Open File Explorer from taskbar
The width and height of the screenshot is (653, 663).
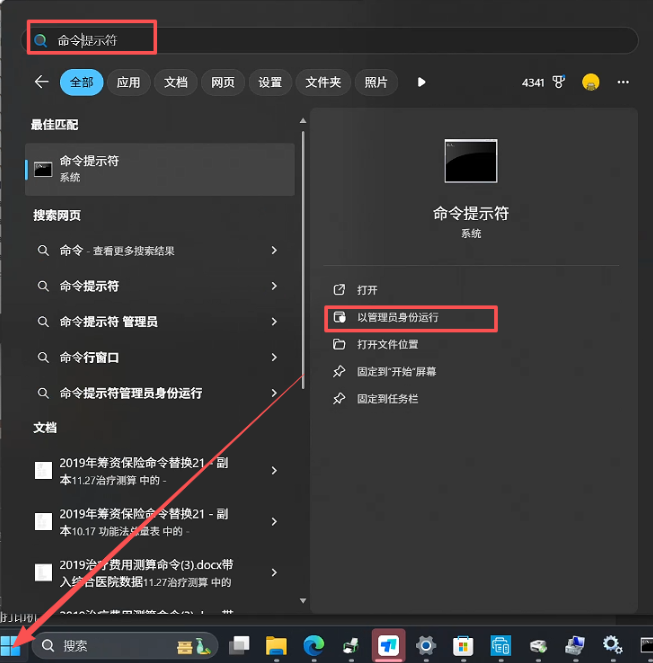tap(276, 646)
